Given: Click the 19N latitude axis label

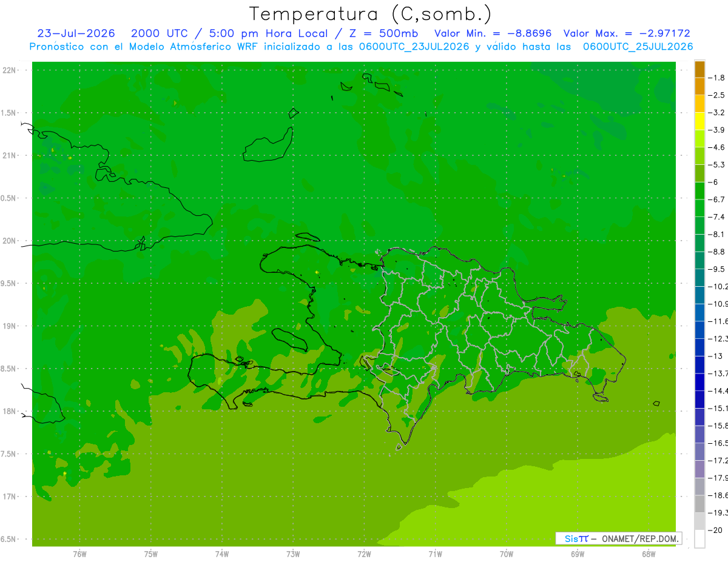Looking at the screenshot, I should pyautogui.click(x=8, y=326).
